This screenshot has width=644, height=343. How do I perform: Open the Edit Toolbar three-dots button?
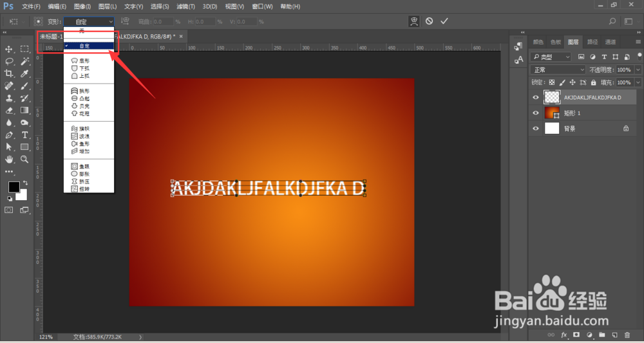pyautogui.click(x=8, y=172)
